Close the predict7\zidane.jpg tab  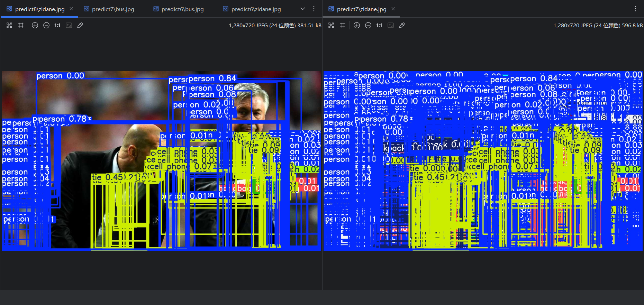pyautogui.click(x=393, y=9)
